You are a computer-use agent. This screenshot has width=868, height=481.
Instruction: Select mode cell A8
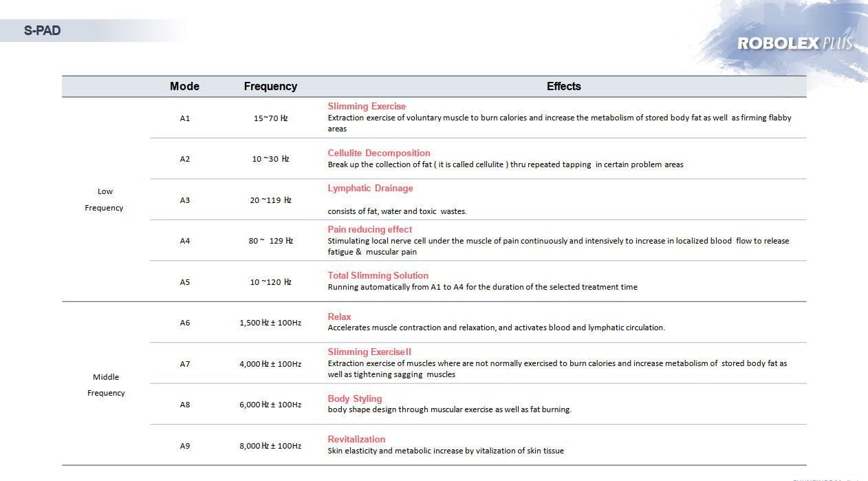tap(185, 405)
